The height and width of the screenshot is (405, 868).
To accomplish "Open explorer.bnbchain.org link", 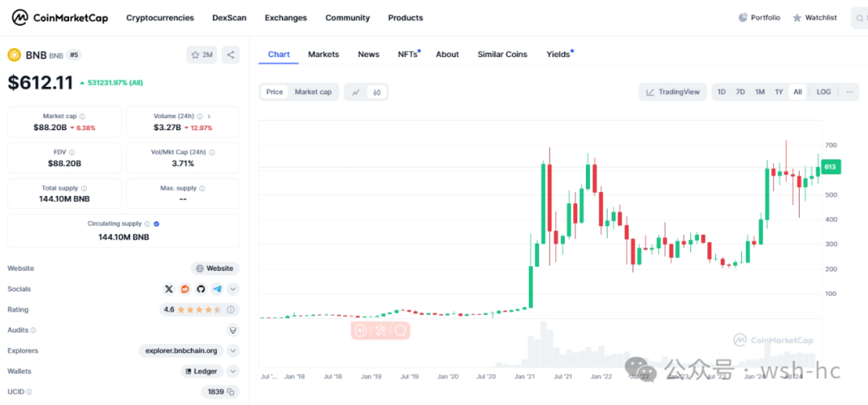I will 181,351.
